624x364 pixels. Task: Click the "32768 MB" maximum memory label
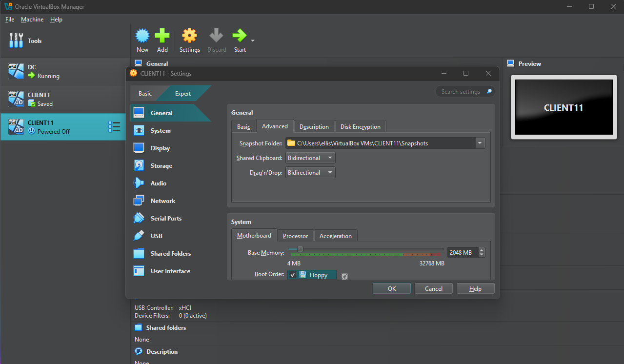[432, 263]
